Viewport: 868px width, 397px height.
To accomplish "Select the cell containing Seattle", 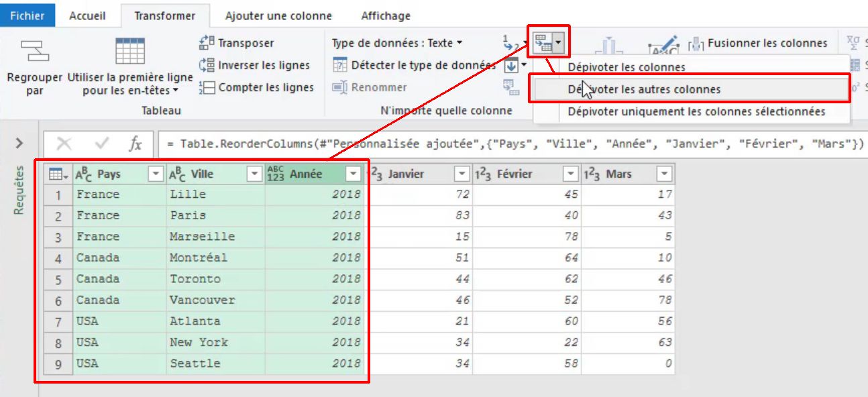I will click(215, 363).
